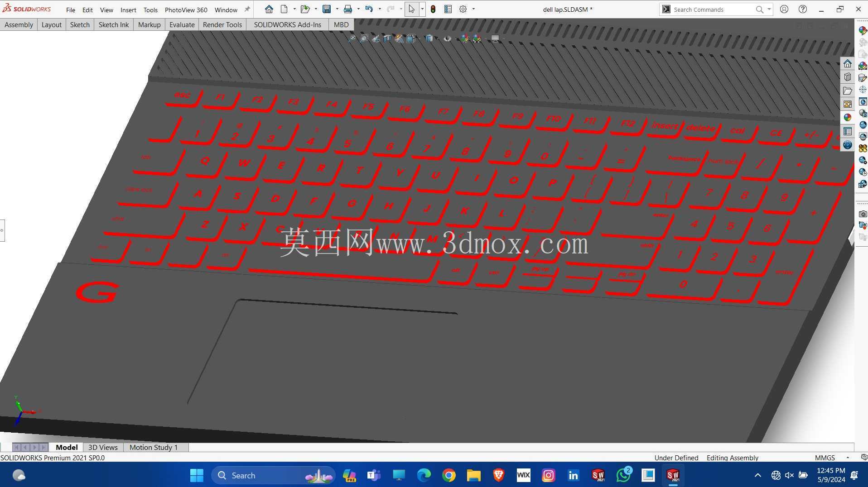Expand the Print dropdown arrow

click(x=358, y=9)
